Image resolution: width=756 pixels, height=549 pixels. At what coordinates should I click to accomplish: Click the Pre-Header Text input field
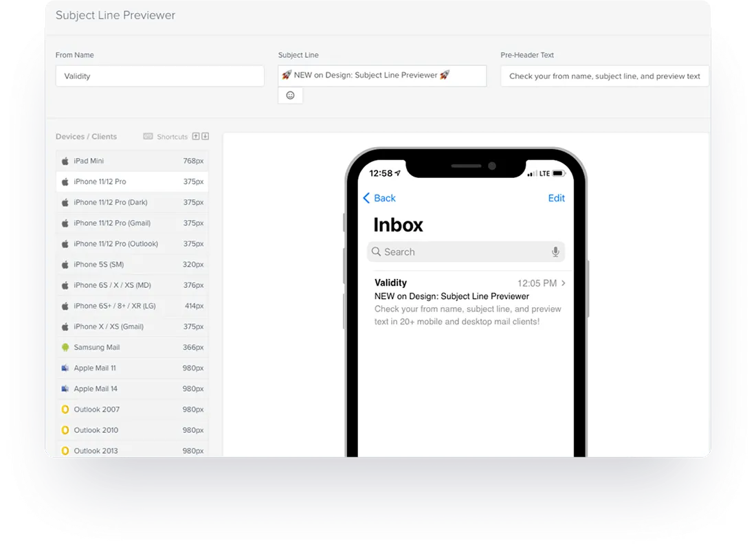coord(605,76)
